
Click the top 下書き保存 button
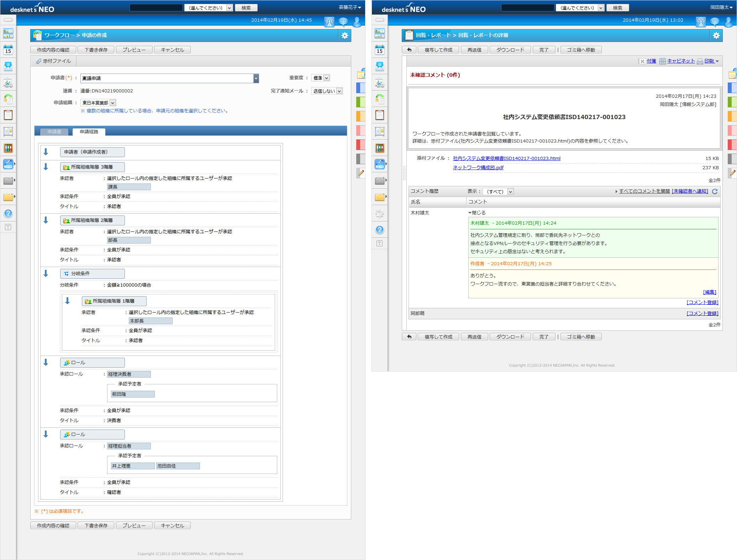tap(96, 50)
